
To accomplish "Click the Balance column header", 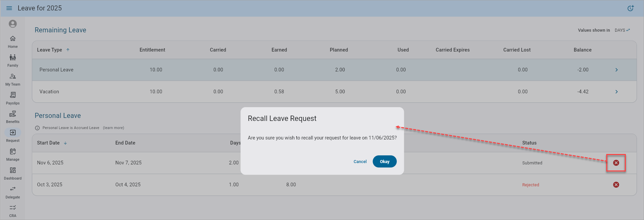I will [x=583, y=50].
